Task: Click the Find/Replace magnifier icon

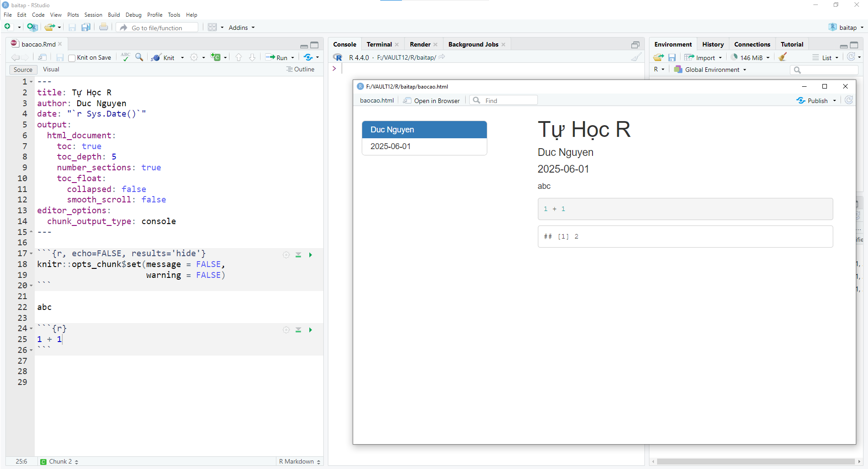Action: pyautogui.click(x=139, y=57)
